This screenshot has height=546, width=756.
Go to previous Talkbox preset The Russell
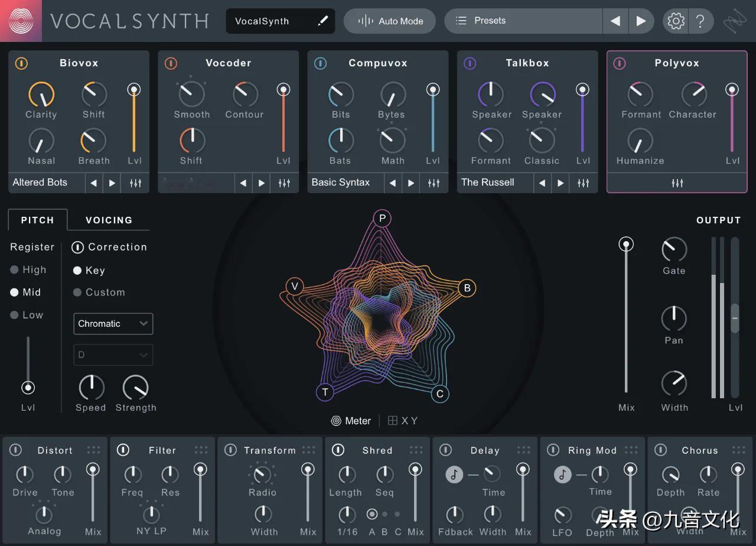tap(542, 183)
